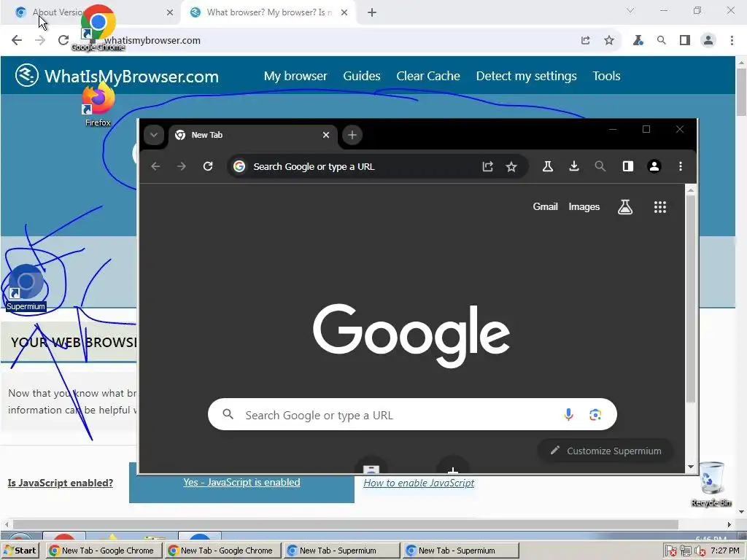Activate first New Tab - Google Chrome taskbar button

(x=104, y=551)
